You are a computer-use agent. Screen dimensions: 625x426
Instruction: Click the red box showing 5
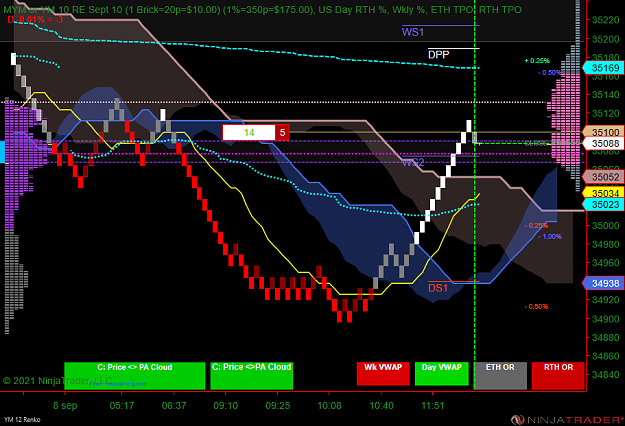pos(282,132)
